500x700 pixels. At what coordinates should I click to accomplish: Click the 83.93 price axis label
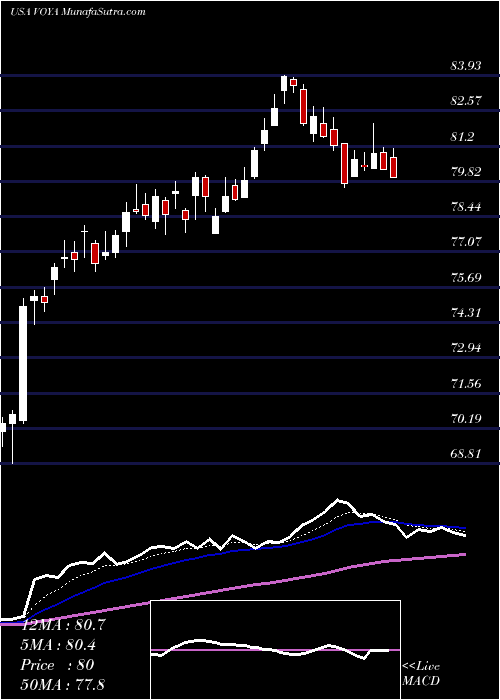click(466, 66)
